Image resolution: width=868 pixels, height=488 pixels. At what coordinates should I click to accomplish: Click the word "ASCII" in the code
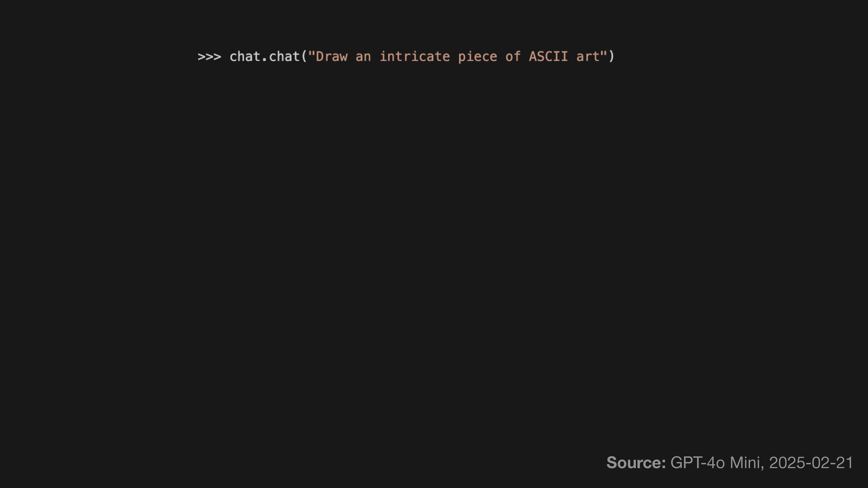pyautogui.click(x=548, y=56)
